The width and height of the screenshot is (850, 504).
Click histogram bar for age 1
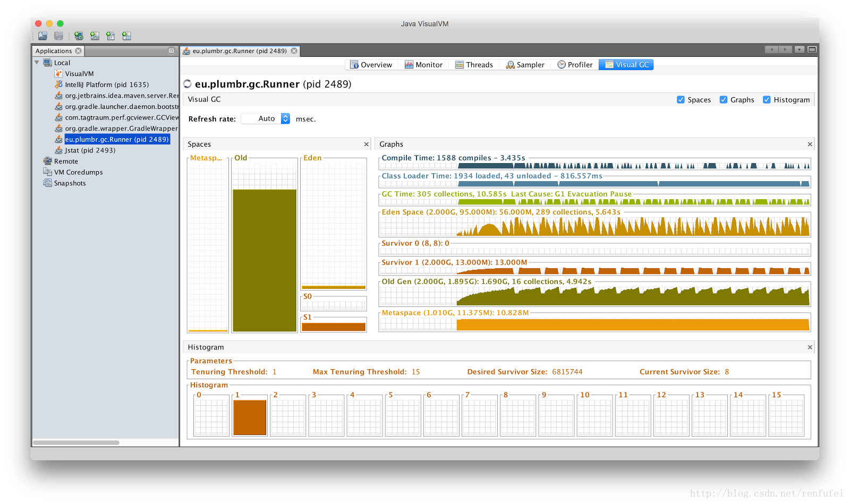[x=250, y=417]
